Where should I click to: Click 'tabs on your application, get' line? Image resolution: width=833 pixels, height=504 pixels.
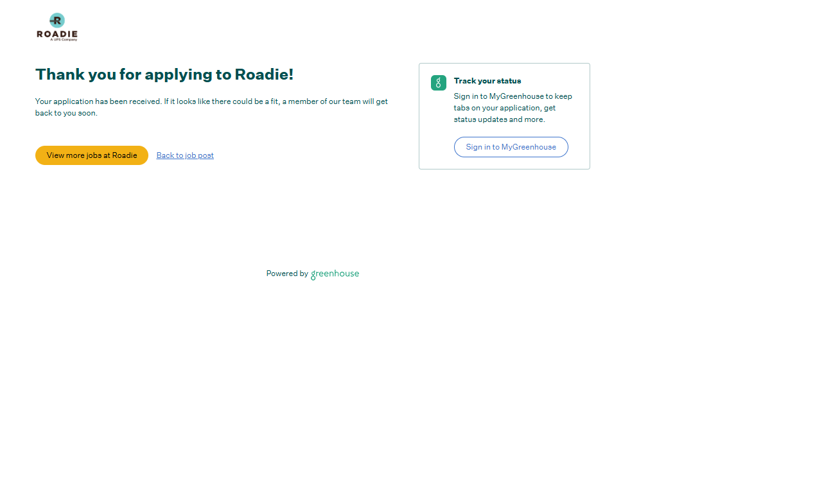pyautogui.click(x=504, y=108)
